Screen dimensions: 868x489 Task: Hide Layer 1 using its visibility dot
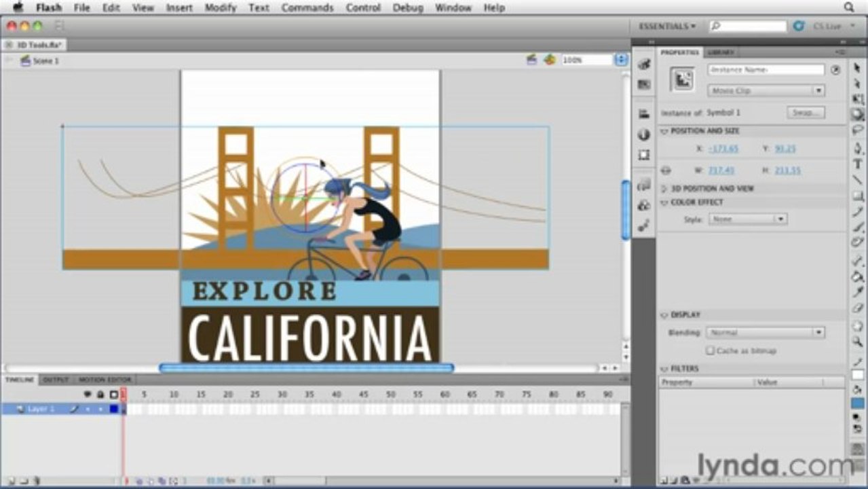pyautogui.click(x=88, y=410)
